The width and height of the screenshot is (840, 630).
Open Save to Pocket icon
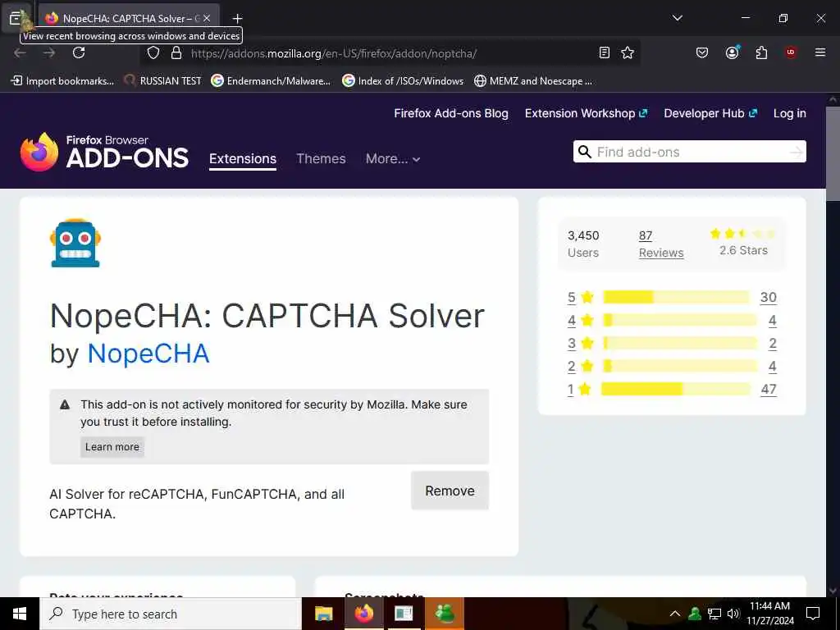coord(702,52)
